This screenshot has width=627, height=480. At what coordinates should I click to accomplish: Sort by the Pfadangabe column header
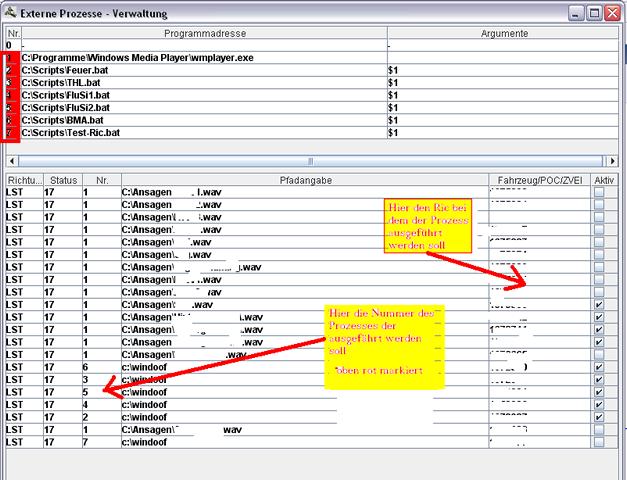pyautogui.click(x=304, y=179)
